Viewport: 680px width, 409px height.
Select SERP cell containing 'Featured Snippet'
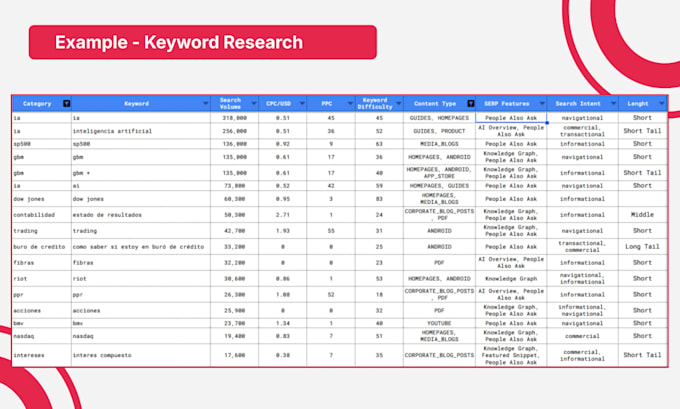[511, 355]
